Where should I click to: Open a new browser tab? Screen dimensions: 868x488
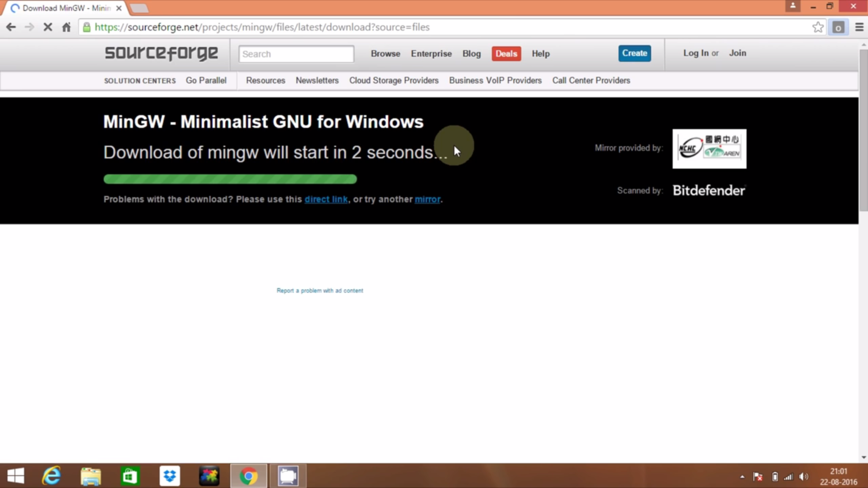click(139, 8)
